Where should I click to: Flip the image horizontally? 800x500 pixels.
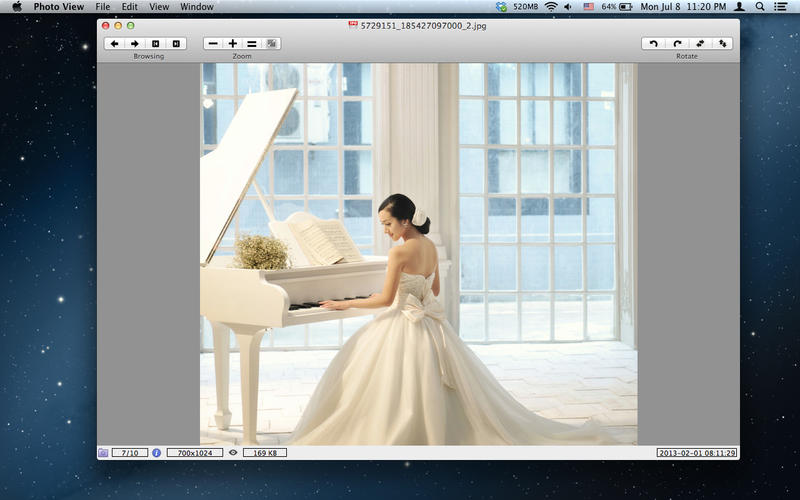tap(700, 44)
